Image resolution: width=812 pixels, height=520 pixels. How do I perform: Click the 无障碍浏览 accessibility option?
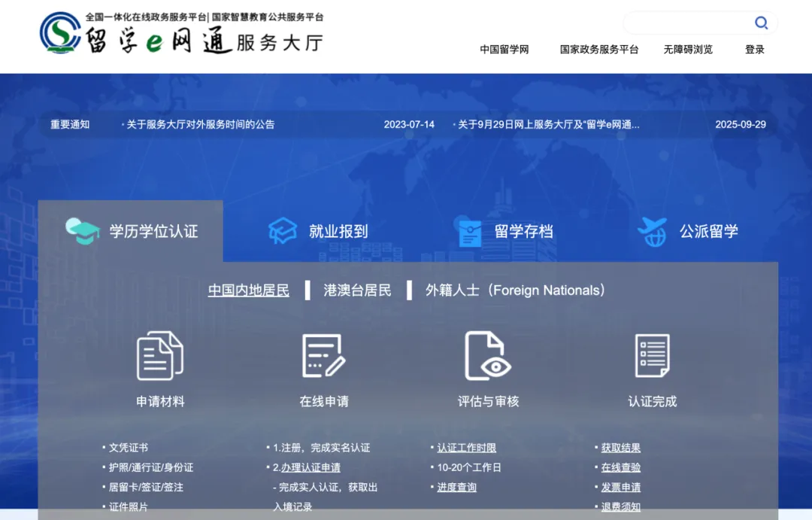coord(688,49)
